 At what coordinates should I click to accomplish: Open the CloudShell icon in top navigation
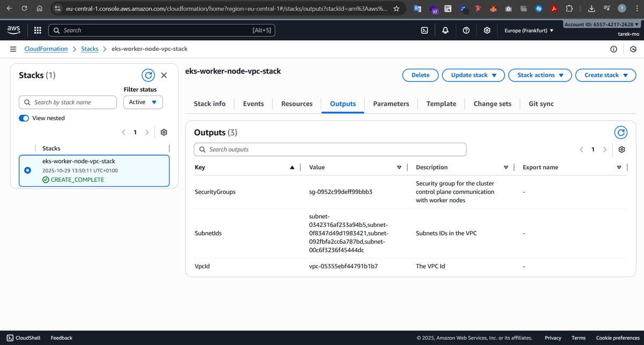(x=424, y=31)
